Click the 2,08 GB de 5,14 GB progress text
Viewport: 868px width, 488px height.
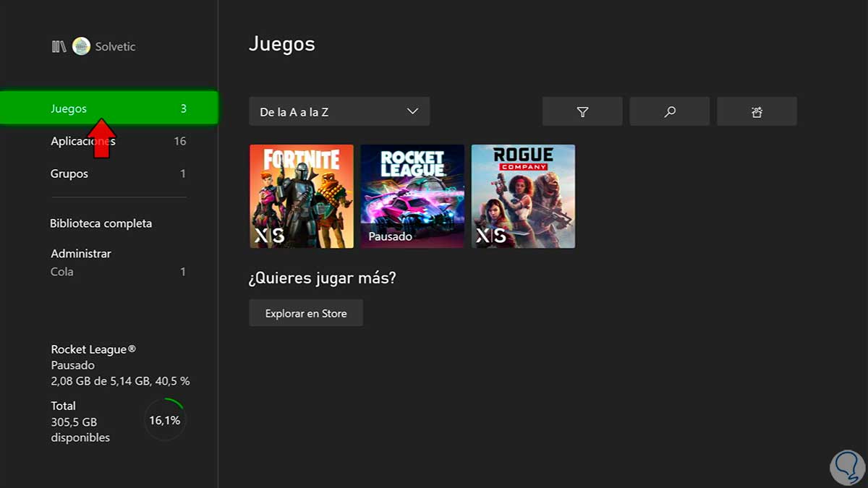tap(120, 381)
